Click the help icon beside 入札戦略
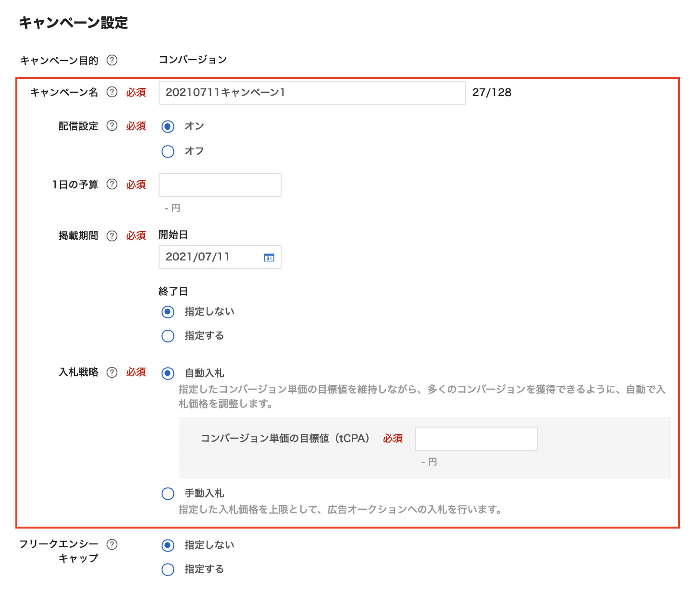Screen dimensions: 692x616 (111, 372)
